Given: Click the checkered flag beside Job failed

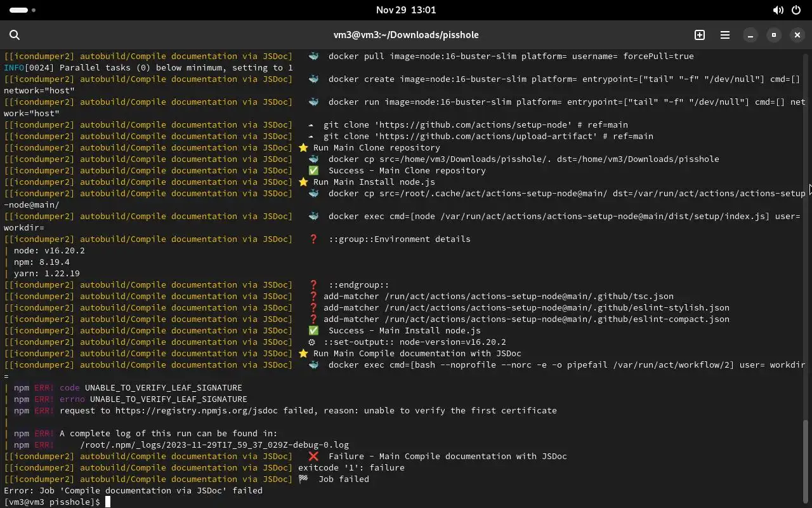Looking at the screenshot, I should pyautogui.click(x=304, y=479).
